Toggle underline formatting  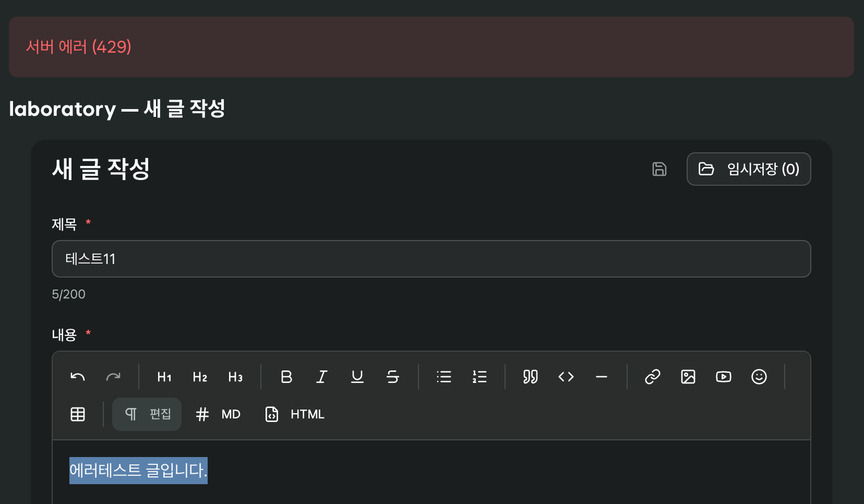357,377
